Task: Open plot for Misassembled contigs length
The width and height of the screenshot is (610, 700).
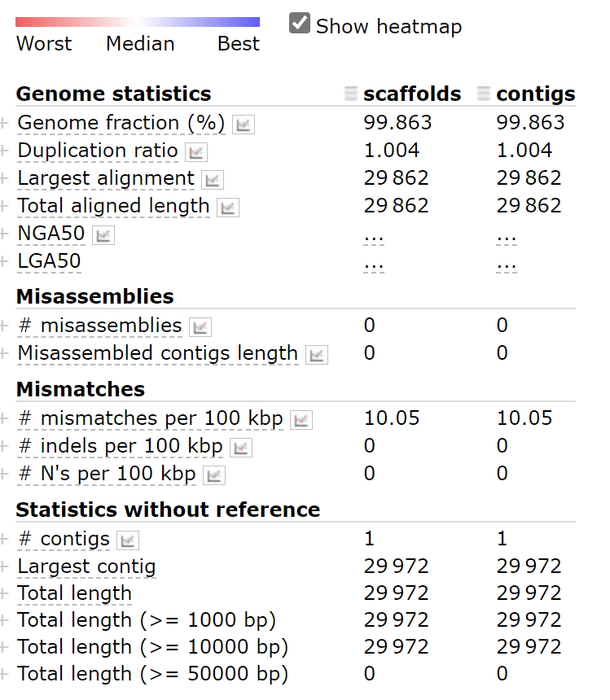Action: coord(317,355)
